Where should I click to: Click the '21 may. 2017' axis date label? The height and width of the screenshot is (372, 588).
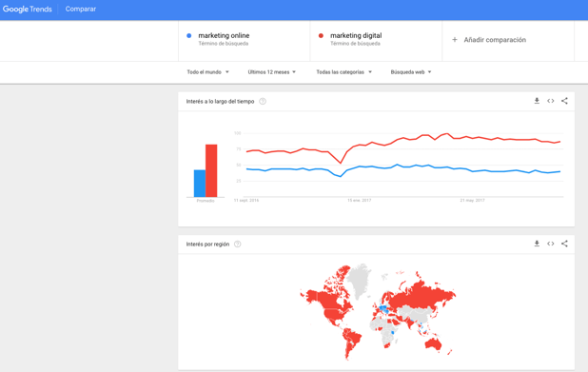[x=473, y=200]
